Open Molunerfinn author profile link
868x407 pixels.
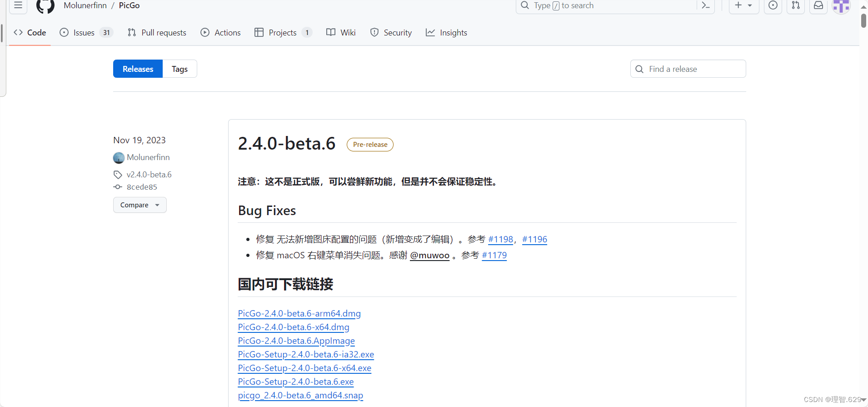coord(148,157)
